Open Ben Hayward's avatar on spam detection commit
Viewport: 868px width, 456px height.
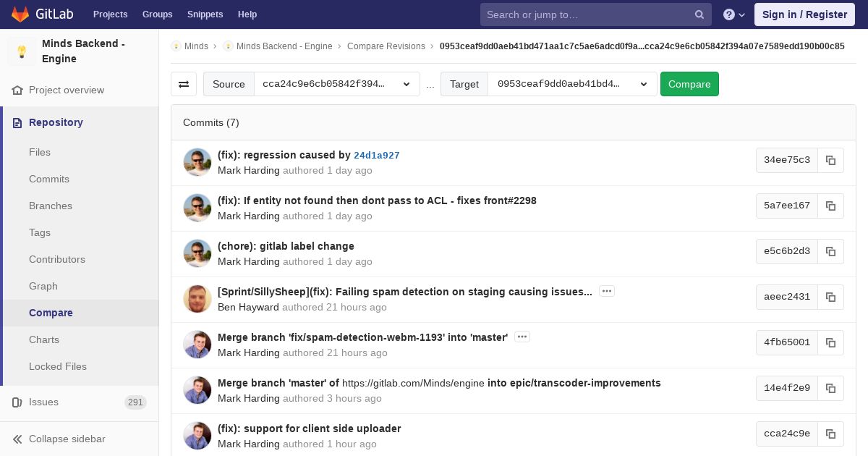[x=197, y=300]
